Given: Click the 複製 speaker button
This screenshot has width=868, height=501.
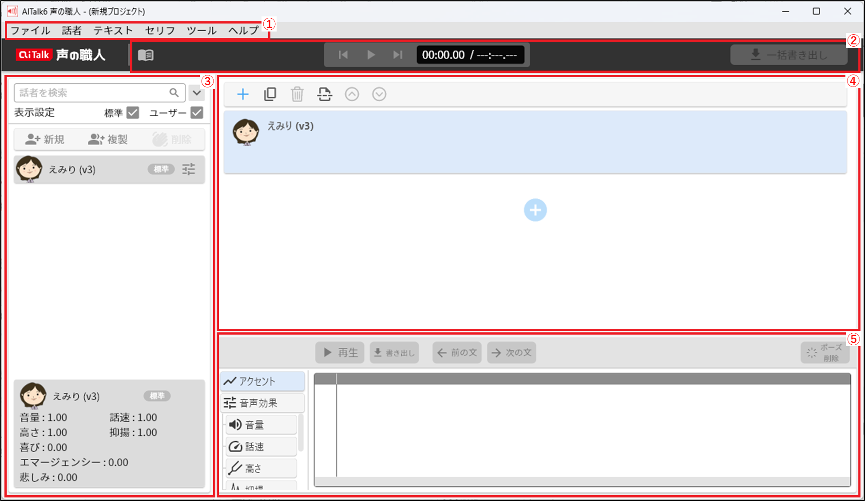Looking at the screenshot, I should coord(108,139).
